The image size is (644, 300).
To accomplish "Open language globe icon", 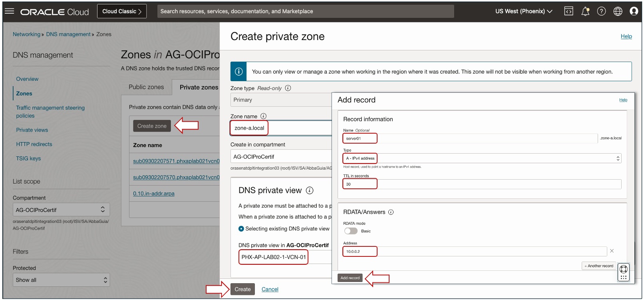I will tap(618, 11).
